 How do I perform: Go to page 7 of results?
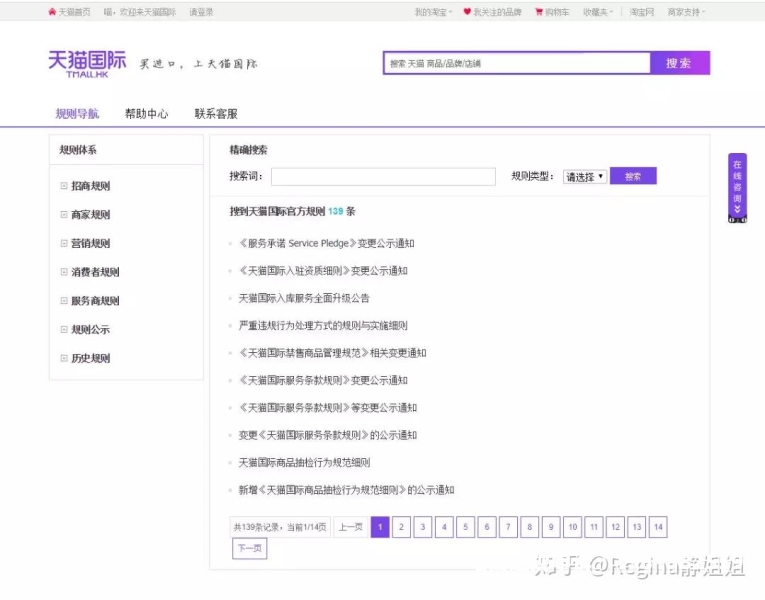point(508,527)
